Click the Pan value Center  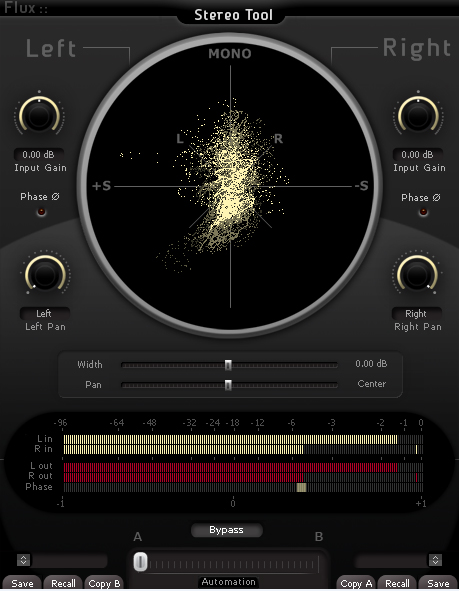pyautogui.click(x=372, y=384)
